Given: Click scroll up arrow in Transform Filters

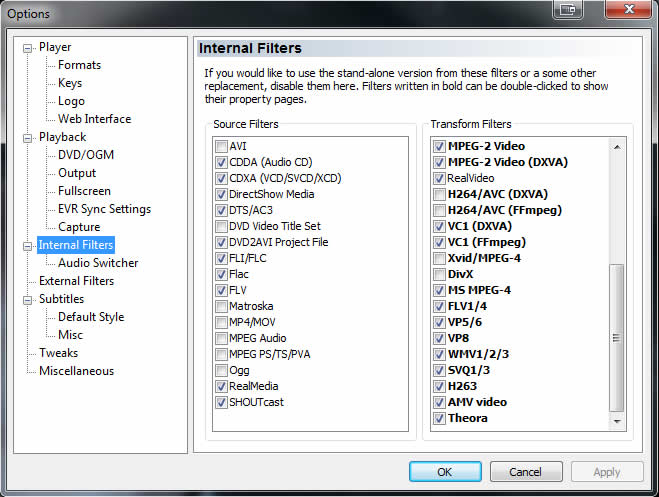Looking at the screenshot, I should point(617,147).
